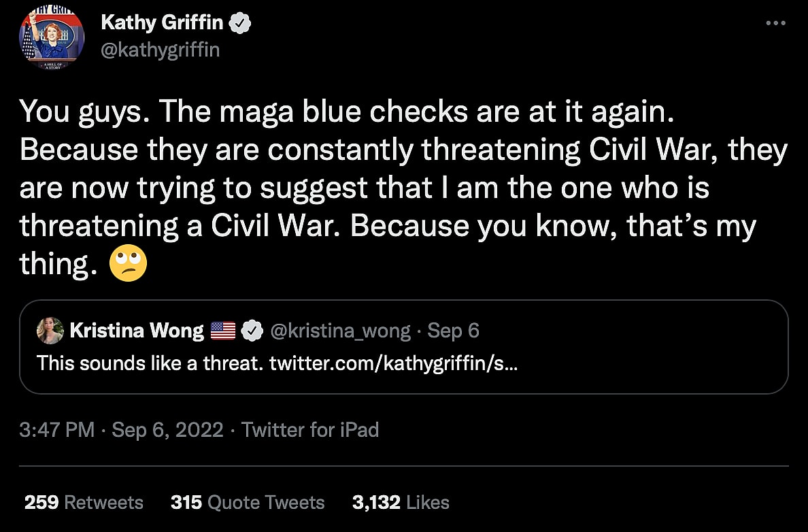Click the 3:47 PM · Sep 6, 2022 timestamp
The image size is (808, 532).
(122, 430)
